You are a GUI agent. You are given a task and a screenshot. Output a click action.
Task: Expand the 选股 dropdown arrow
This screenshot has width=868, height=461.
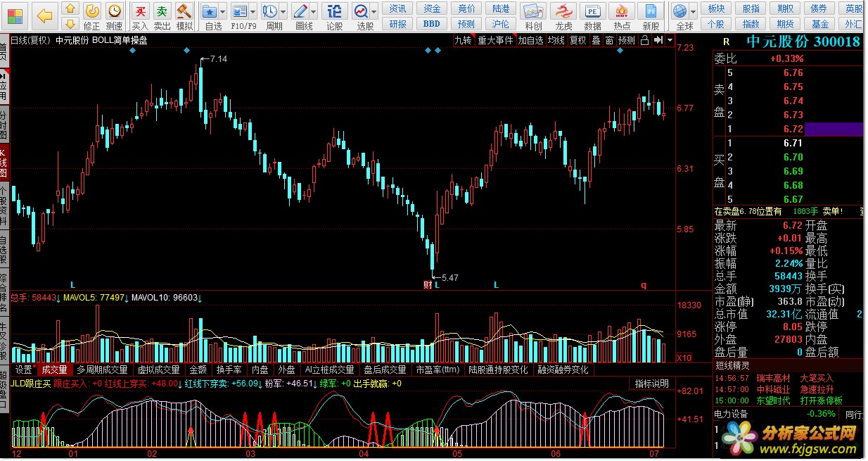coord(374,12)
